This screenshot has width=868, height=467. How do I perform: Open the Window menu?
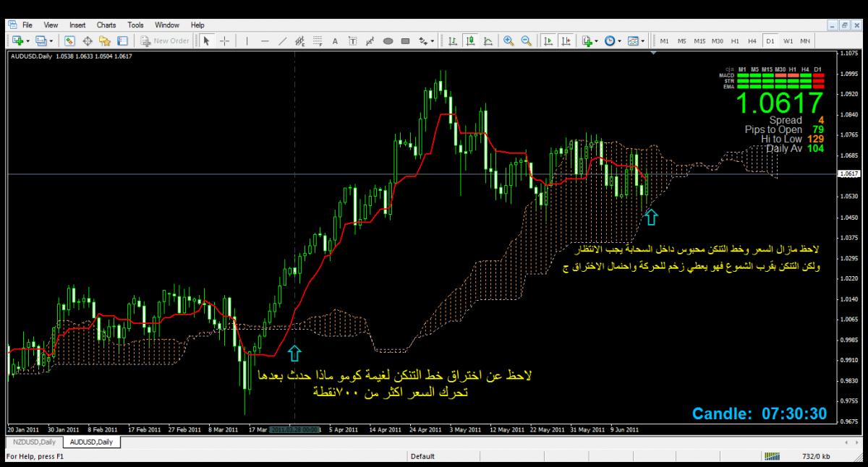[167, 25]
